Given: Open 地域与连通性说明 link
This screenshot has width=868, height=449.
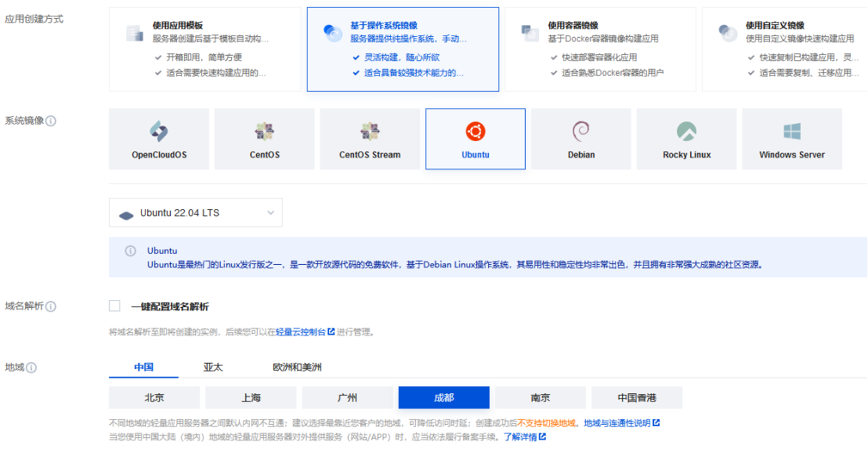Looking at the screenshot, I should [617, 423].
